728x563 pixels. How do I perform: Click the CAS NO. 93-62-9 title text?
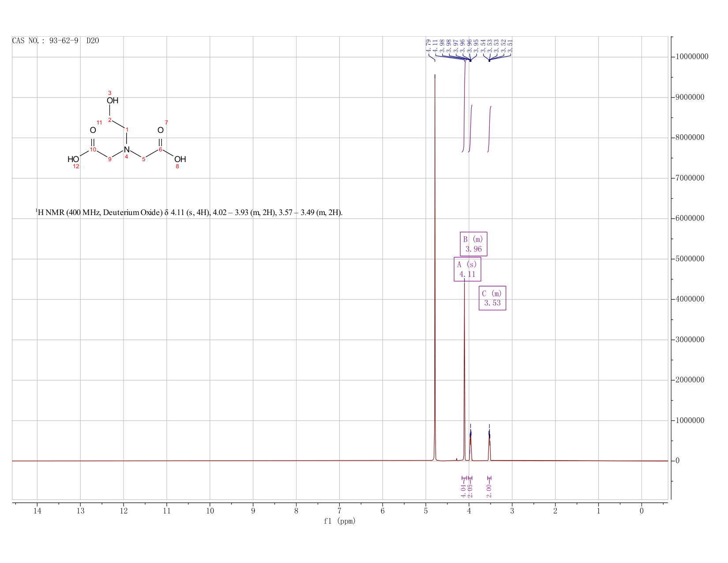coord(56,41)
